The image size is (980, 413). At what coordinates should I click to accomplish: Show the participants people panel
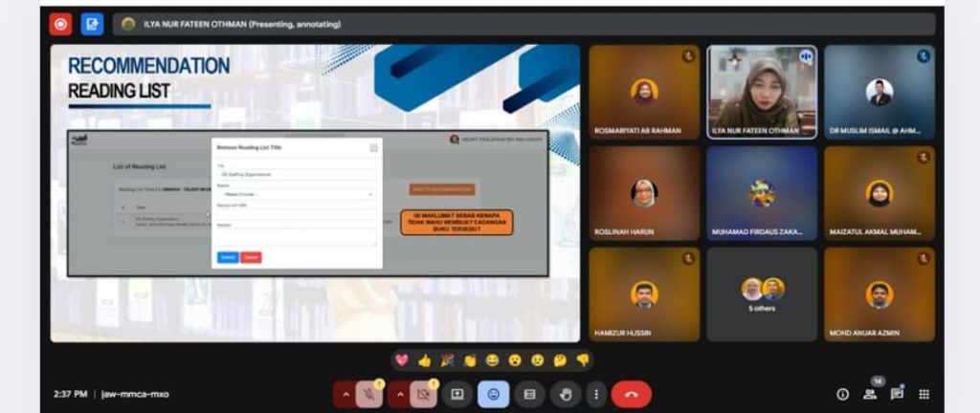[x=871, y=394]
